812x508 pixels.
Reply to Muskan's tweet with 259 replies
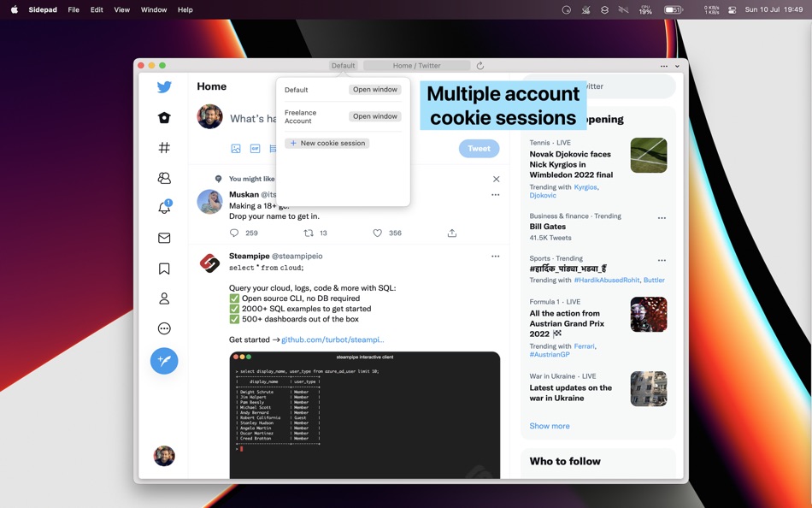(x=244, y=233)
